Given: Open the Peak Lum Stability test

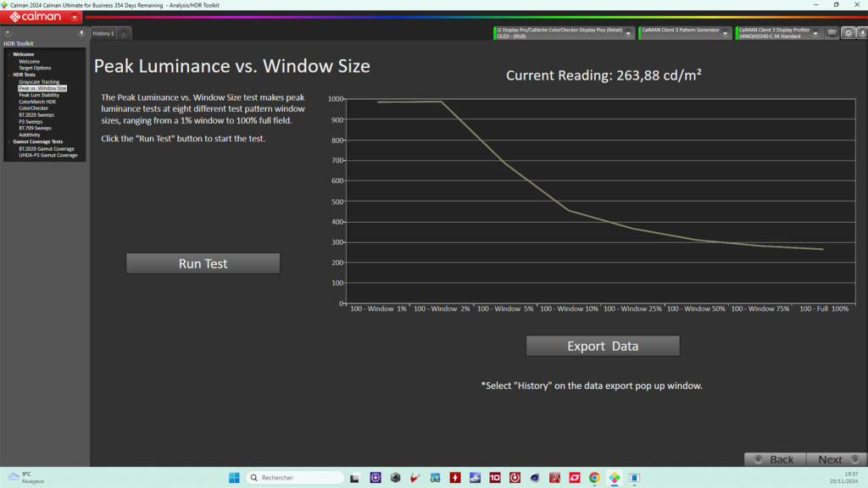Looking at the screenshot, I should (x=39, y=95).
